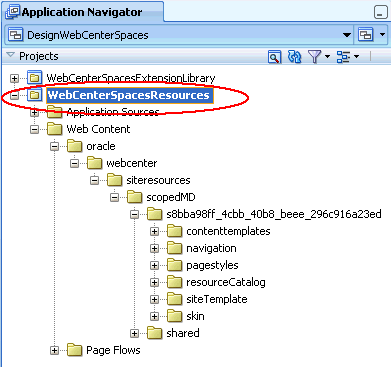391x367 pixels.
Task: Open the Application Navigator tab
Action: coord(82,12)
